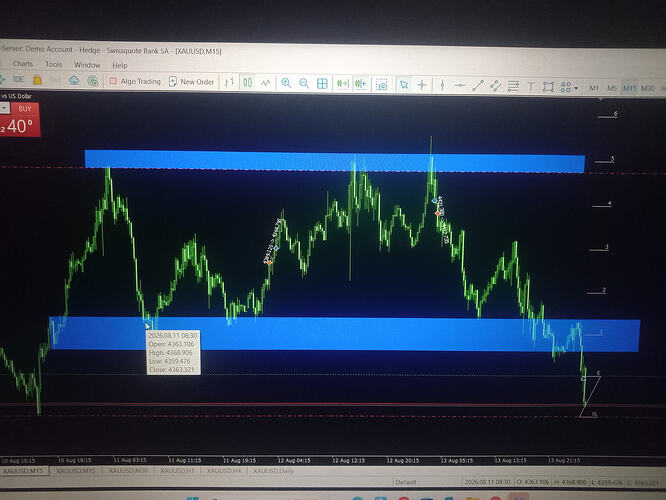Click the L: 4359.476 status bar value

pos(607,483)
